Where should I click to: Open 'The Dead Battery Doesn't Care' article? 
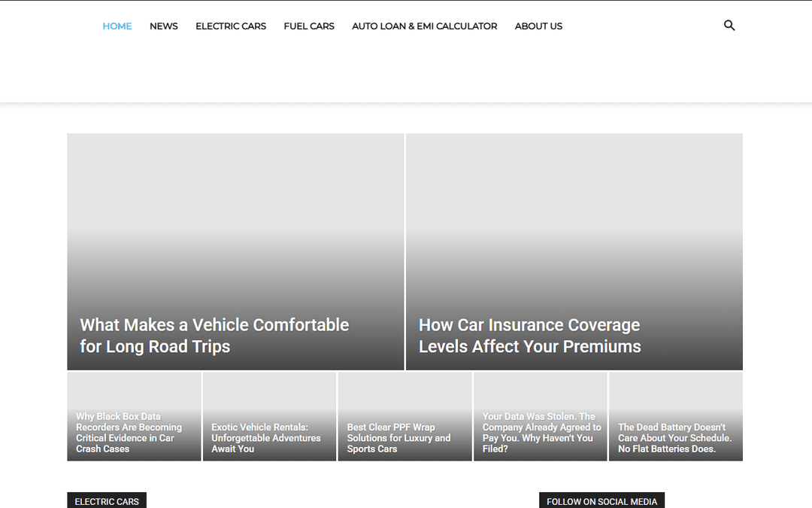[674, 438]
